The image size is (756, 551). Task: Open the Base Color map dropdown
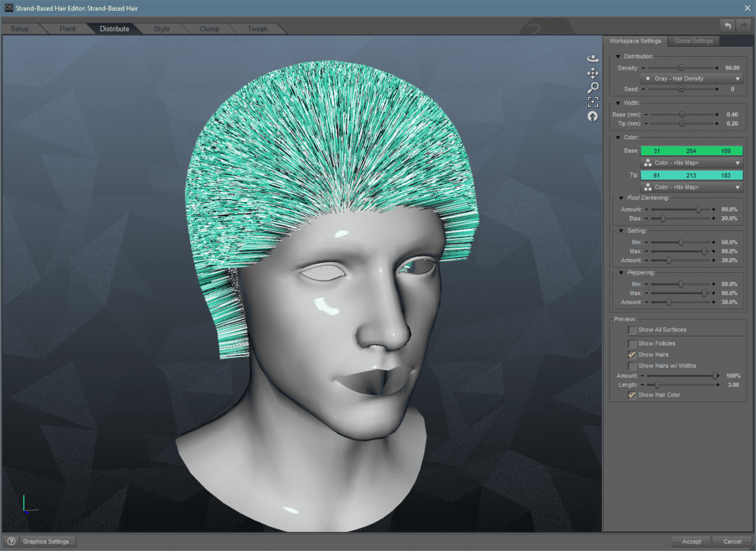click(691, 162)
